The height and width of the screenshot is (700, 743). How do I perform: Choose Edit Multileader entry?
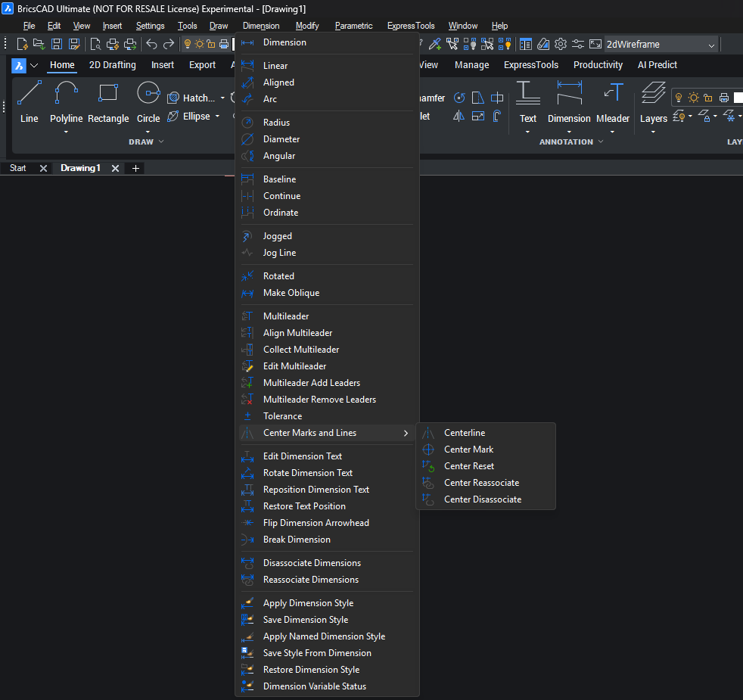tap(327, 366)
